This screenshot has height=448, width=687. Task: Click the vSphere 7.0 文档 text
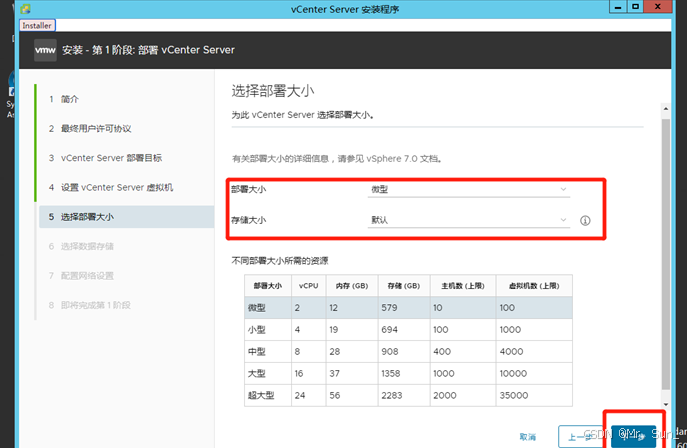(404, 159)
